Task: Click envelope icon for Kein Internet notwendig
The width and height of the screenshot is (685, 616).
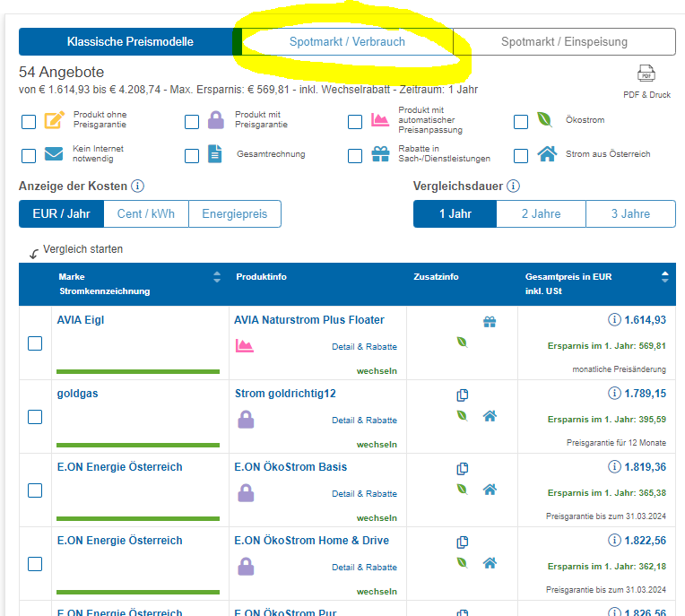Action: [x=54, y=154]
